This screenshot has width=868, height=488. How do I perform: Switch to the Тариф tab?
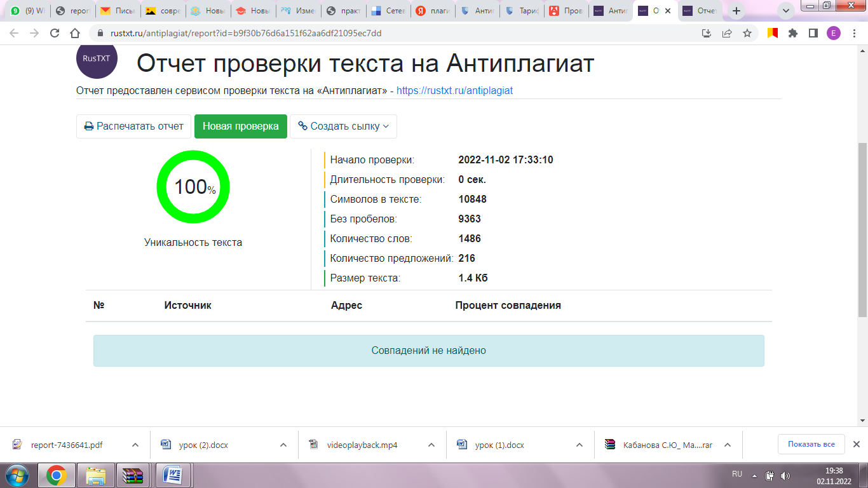pyautogui.click(x=522, y=11)
